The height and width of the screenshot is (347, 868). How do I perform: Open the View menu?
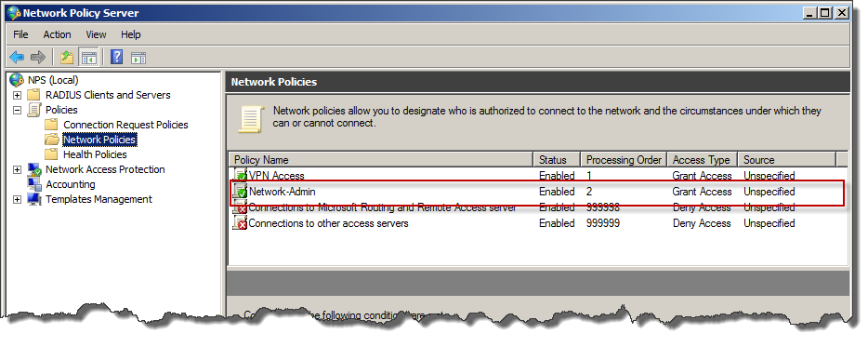tap(96, 34)
